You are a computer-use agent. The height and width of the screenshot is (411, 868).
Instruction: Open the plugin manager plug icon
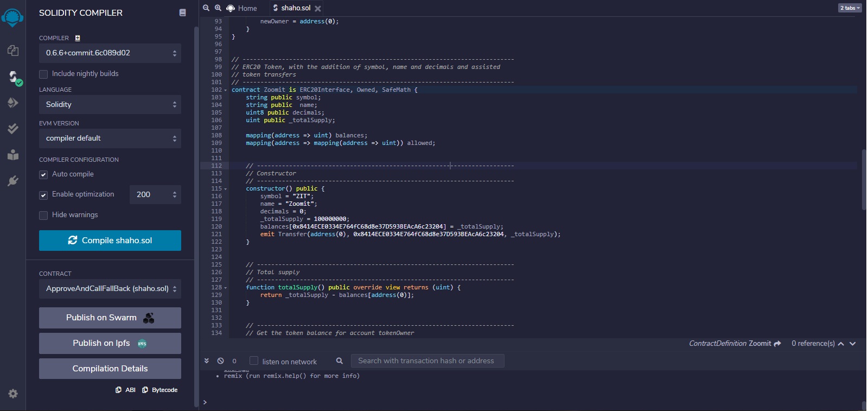(x=13, y=181)
